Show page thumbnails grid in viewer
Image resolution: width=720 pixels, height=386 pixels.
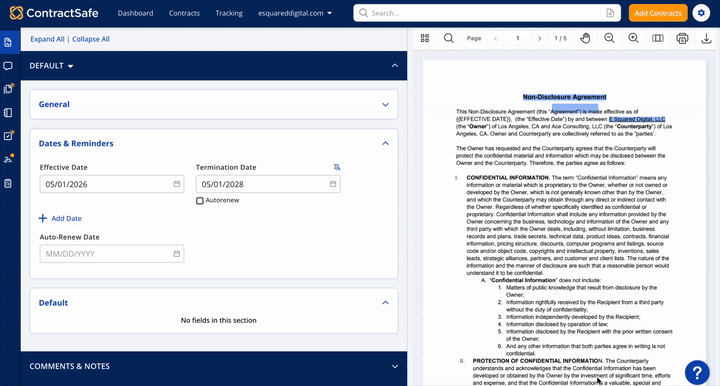click(425, 38)
